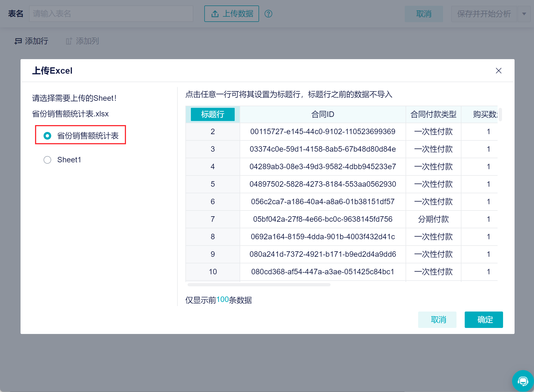Click the upload data button
This screenshot has height=392, width=534.
pyautogui.click(x=232, y=14)
